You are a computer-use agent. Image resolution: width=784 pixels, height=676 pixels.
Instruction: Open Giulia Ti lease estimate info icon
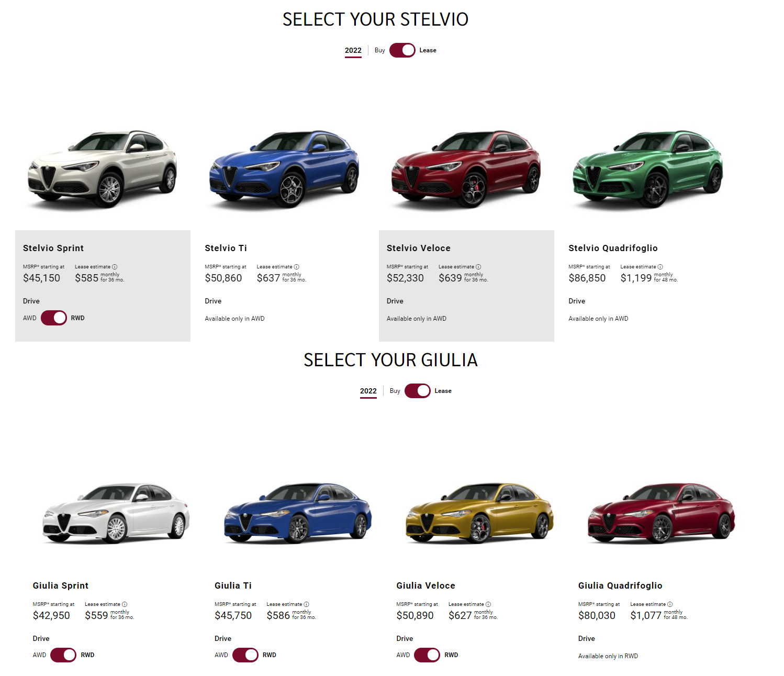point(306,604)
